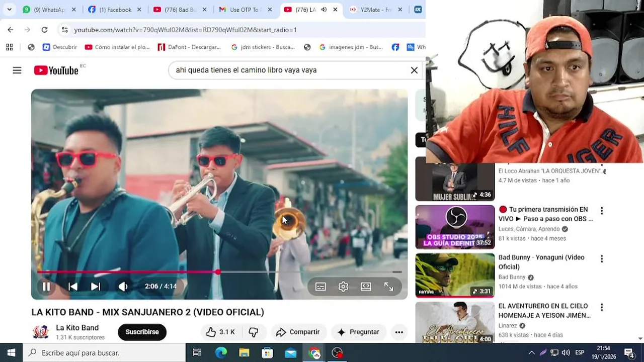This screenshot has height=362, width=644.
Task: Open Task View on taskbar
Action: point(197,353)
